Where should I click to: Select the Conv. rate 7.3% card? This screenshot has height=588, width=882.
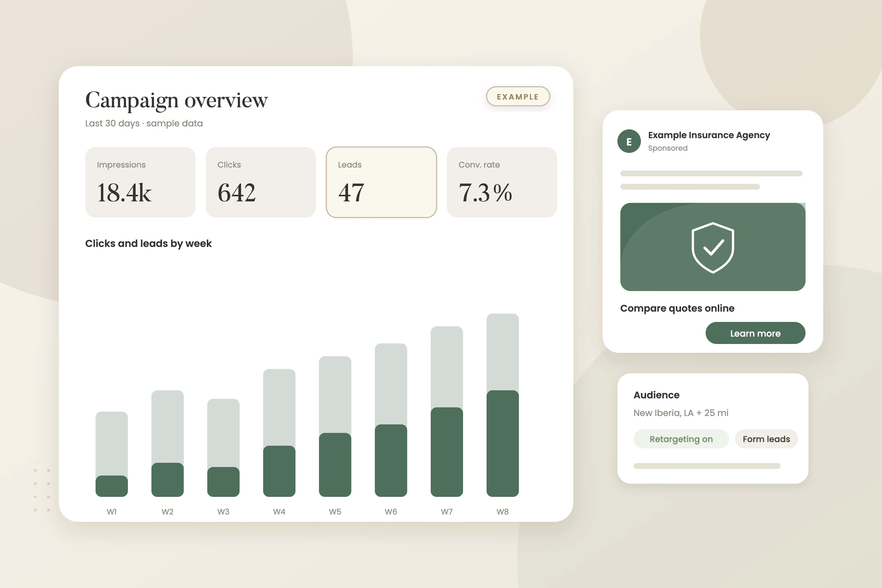coord(502,182)
